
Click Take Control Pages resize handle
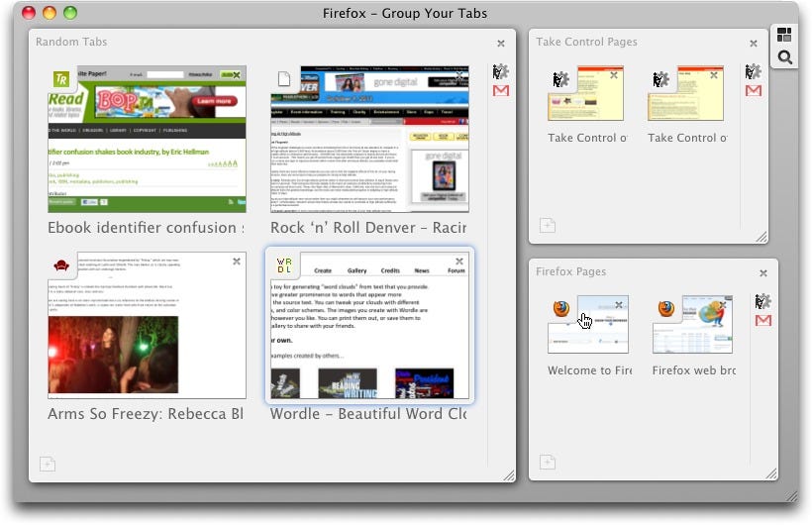click(761, 237)
